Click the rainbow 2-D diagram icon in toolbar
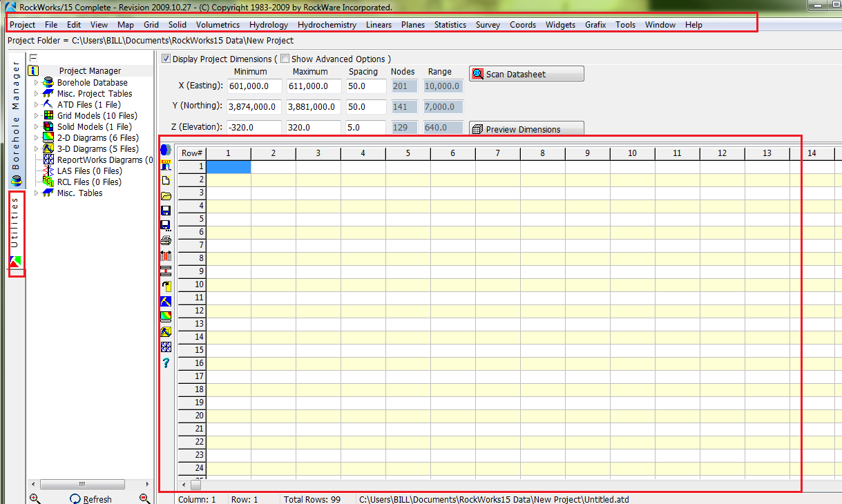 coord(166,316)
